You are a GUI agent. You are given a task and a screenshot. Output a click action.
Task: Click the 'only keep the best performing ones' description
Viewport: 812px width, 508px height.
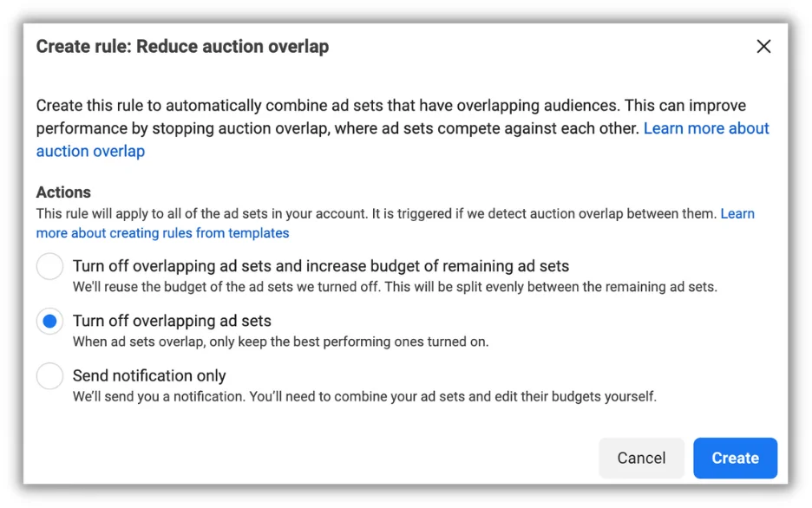tap(280, 342)
